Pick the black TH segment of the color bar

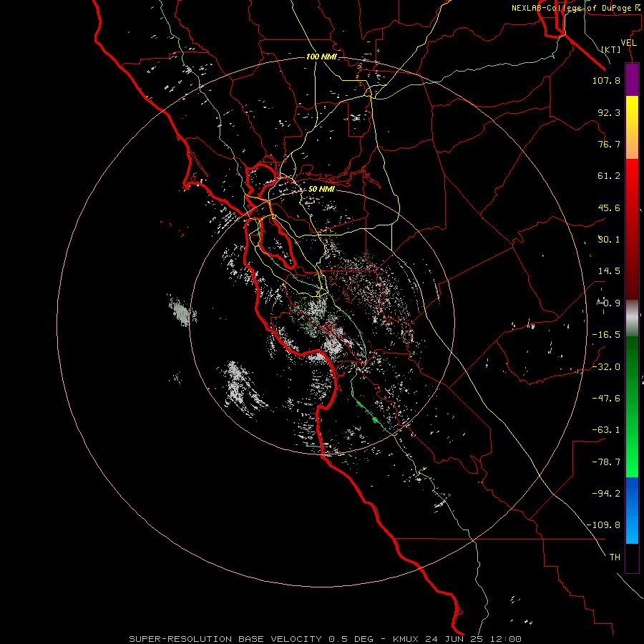(x=632, y=558)
